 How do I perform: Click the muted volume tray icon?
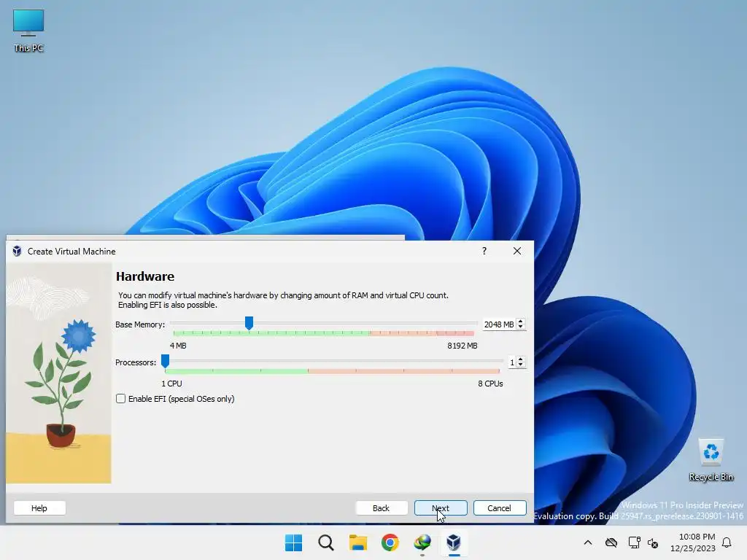pos(653,542)
